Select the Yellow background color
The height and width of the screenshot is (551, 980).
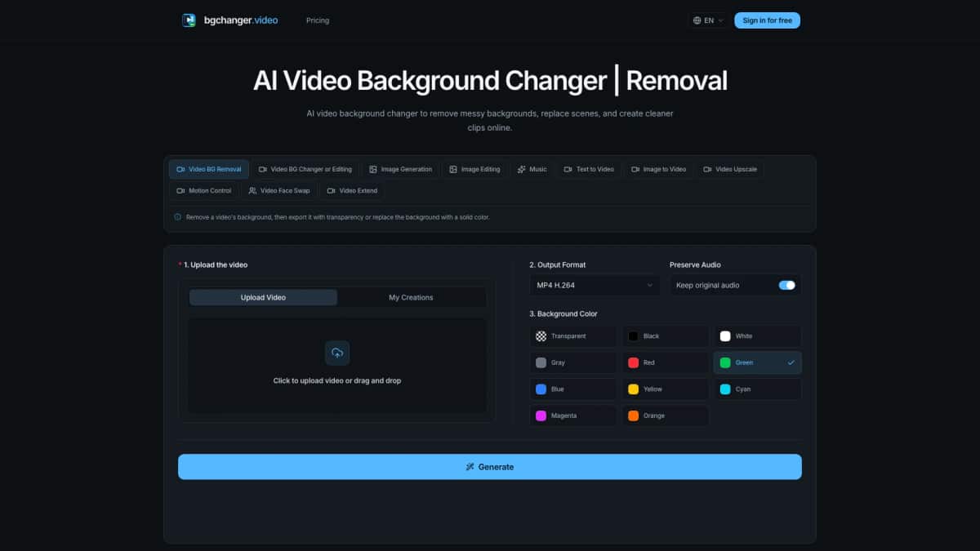pos(666,389)
